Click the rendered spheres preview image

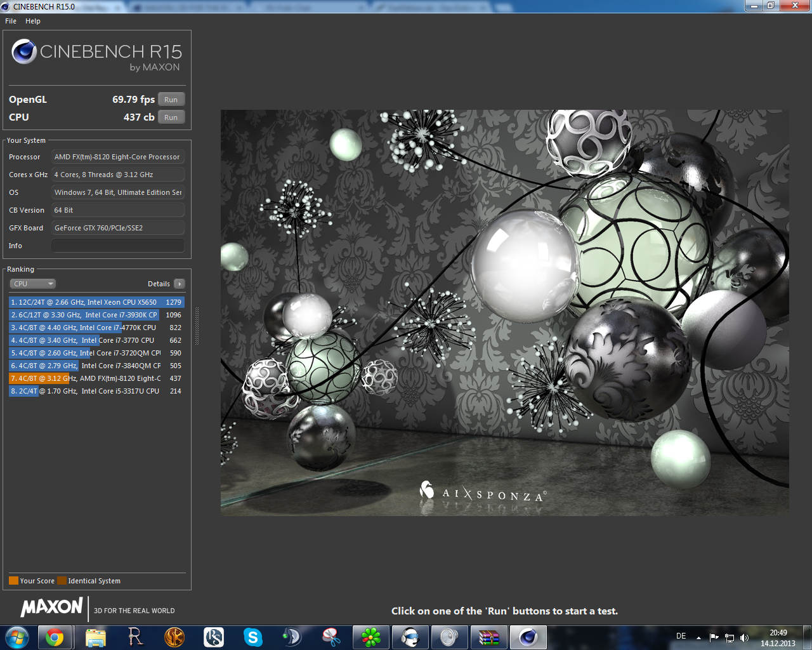[504, 312]
